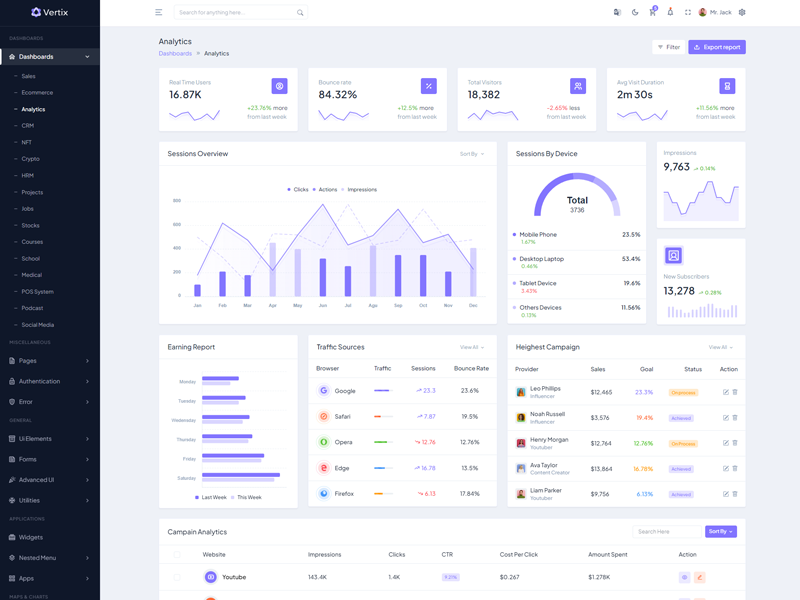This screenshot has width=800, height=600.
Task: Open the Ecommerce dashboard from the sidebar
Action: coord(37,93)
